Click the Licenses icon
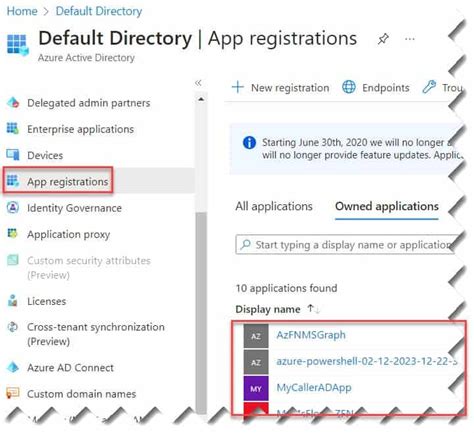The height and width of the screenshot is (433, 474). click(13, 300)
